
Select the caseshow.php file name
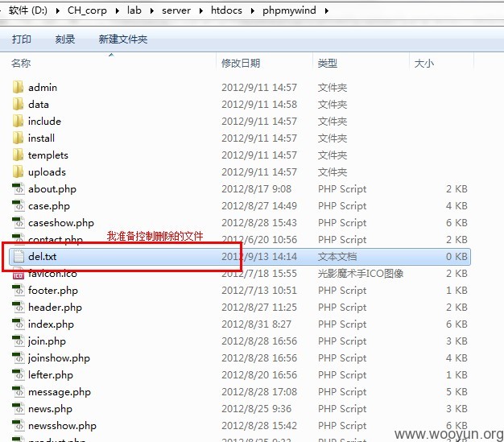(x=61, y=223)
